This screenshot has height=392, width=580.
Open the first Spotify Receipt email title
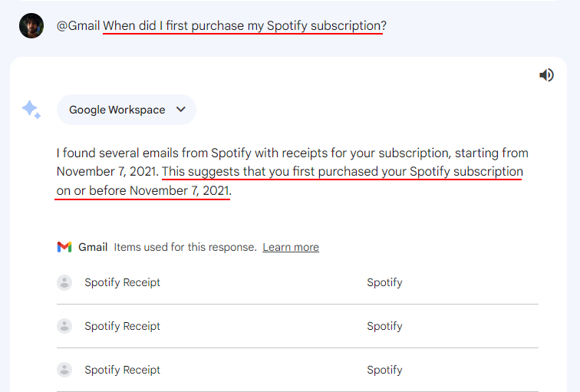pyautogui.click(x=123, y=282)
